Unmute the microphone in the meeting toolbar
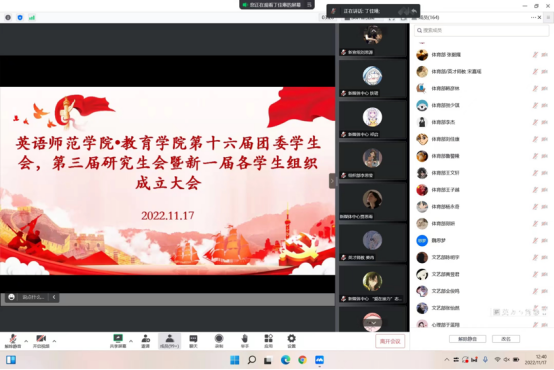 click(13, 341)
